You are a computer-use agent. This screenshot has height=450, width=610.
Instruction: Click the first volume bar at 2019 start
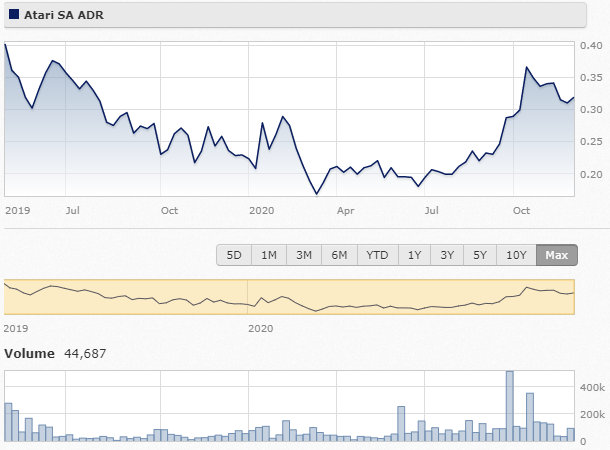(x=8, y=422)
